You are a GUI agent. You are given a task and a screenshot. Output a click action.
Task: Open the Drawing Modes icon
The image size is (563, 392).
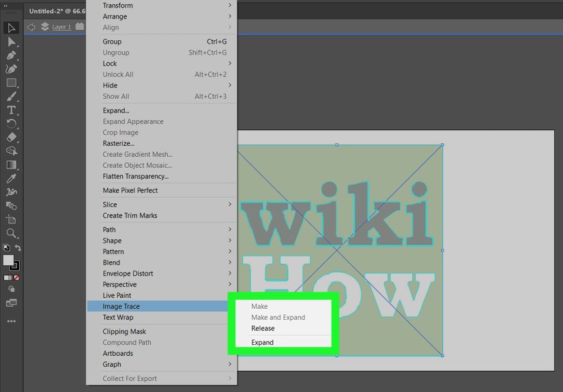click(12, 289)
